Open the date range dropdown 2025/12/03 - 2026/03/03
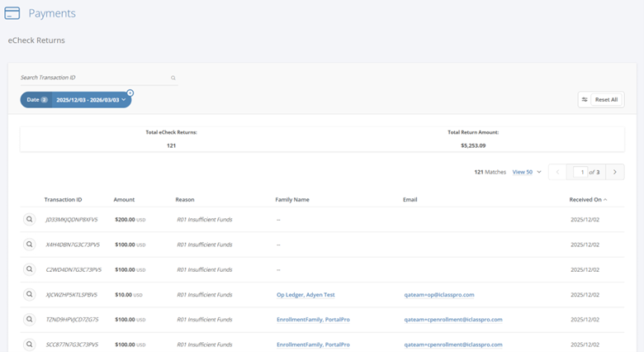The height and width of the screenshot is (352, 644). (x=91, y=100)
